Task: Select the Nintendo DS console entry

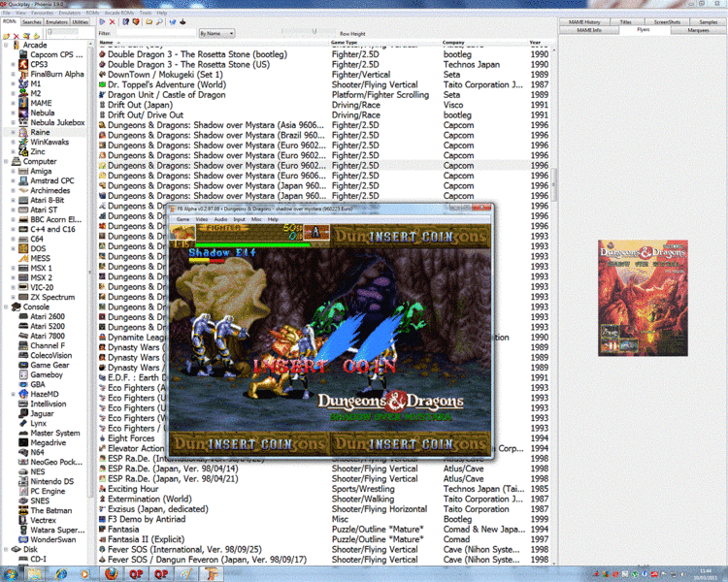Action: [52, 481]
